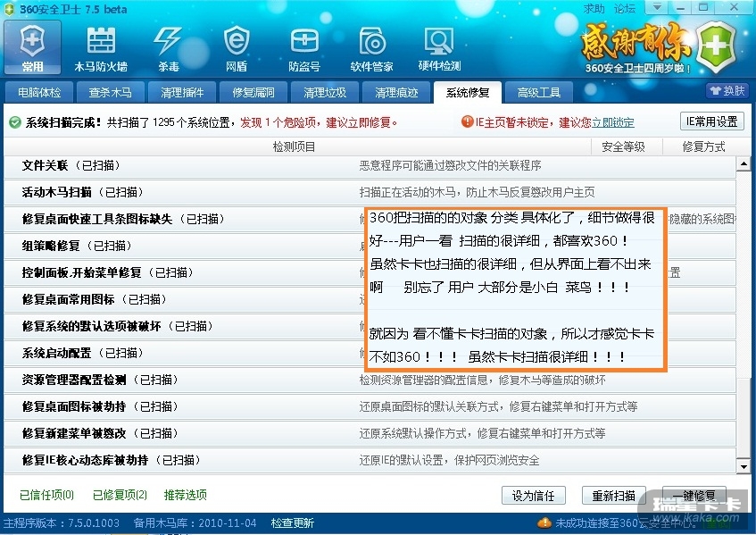
Task: Click 检测项目 column header
Action: point(294,146)
